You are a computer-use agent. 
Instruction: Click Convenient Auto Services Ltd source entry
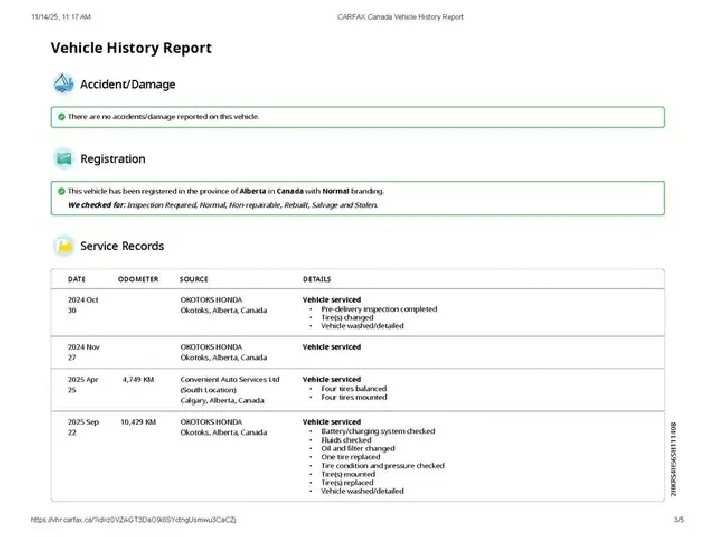230,380
